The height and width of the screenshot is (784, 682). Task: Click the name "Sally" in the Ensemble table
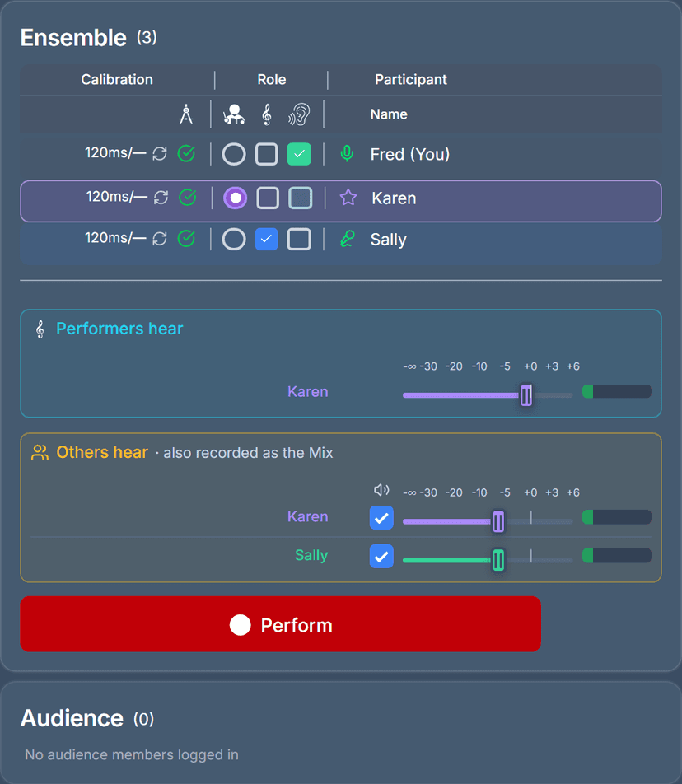click(389, 240)
